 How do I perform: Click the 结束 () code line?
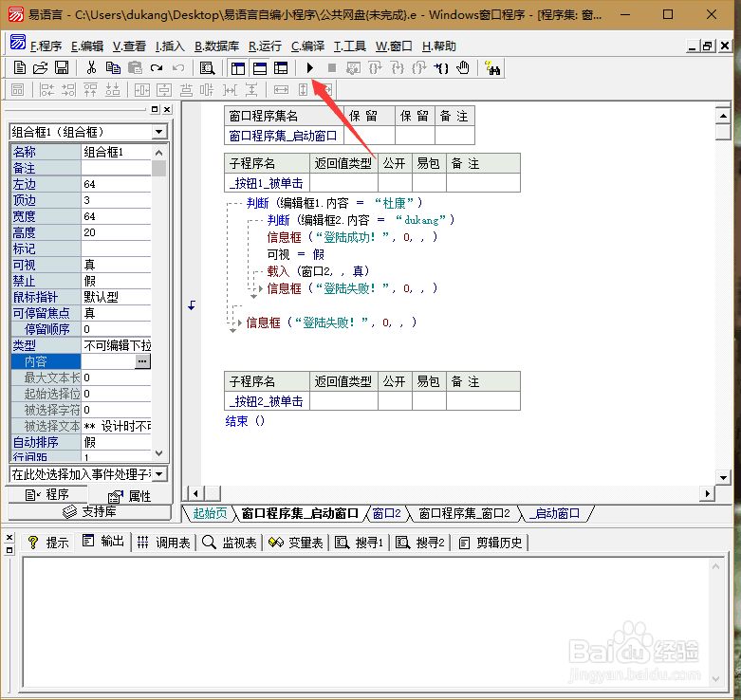pyautogui.click(x=245, y=421)
